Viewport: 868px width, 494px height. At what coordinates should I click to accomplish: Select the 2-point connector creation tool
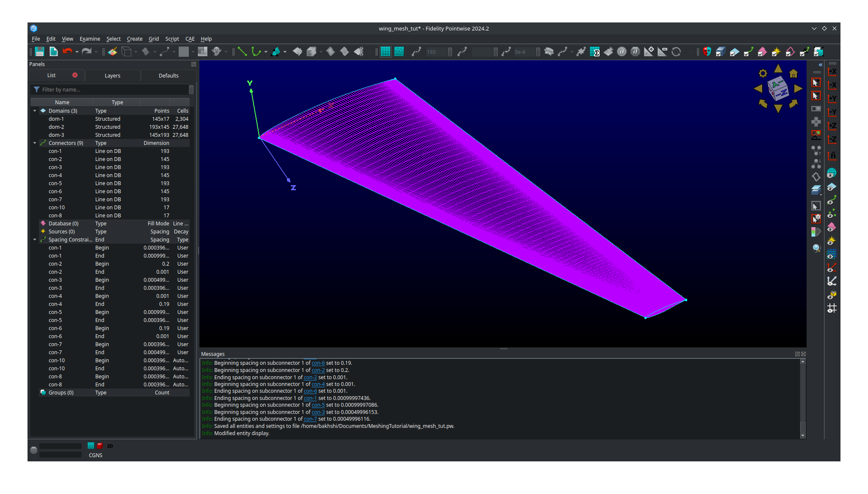point(242,52)
